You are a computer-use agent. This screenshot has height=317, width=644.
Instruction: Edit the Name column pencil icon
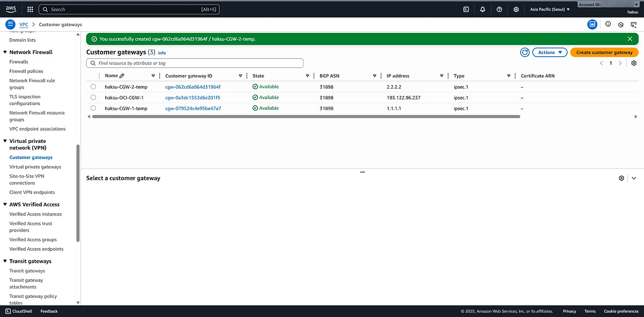[122, 76]
